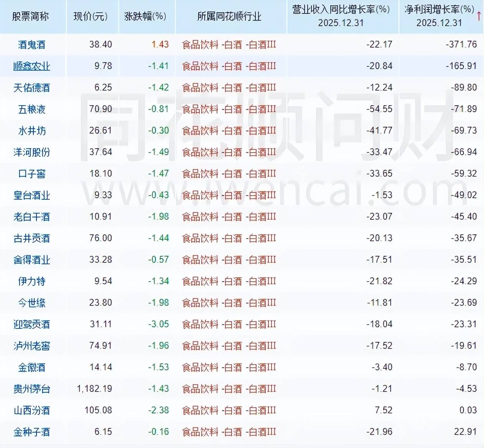
Task: Select 老白干酒 revenue growth -23.07
Action: (379, 217)
